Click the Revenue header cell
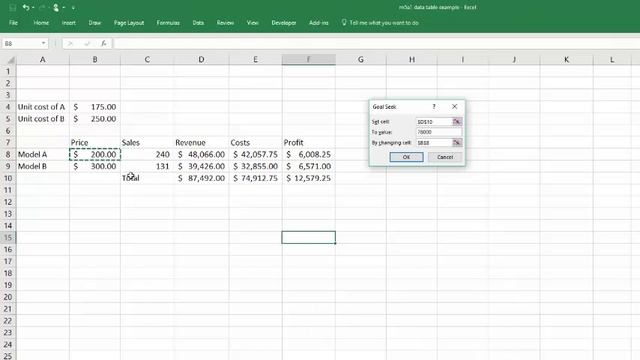 (x=201, y=142)
